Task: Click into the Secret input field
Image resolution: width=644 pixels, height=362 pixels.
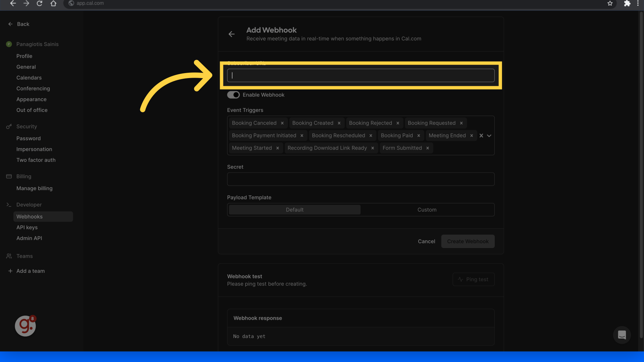Action: click(x=361, y=179)
